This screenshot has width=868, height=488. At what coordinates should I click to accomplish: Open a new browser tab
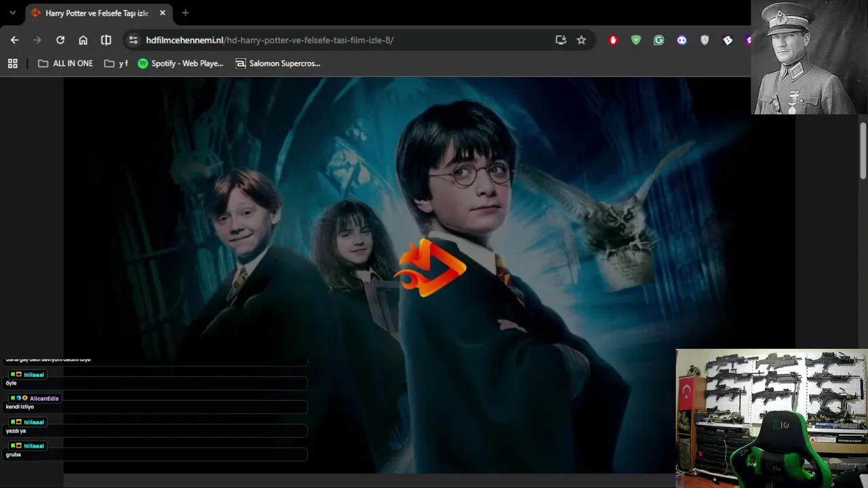pyautogui.click(x=185, y=13)
